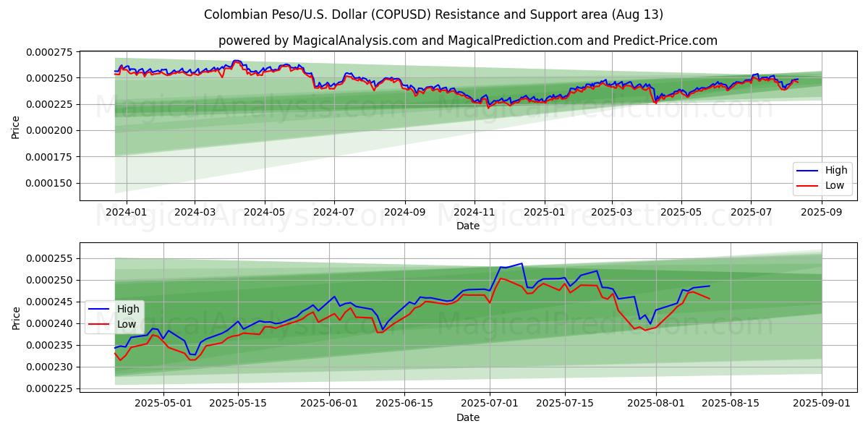Click the '2024-09' tick label
868x434 pixels.
pyautogui.click(x=404, y=212)
